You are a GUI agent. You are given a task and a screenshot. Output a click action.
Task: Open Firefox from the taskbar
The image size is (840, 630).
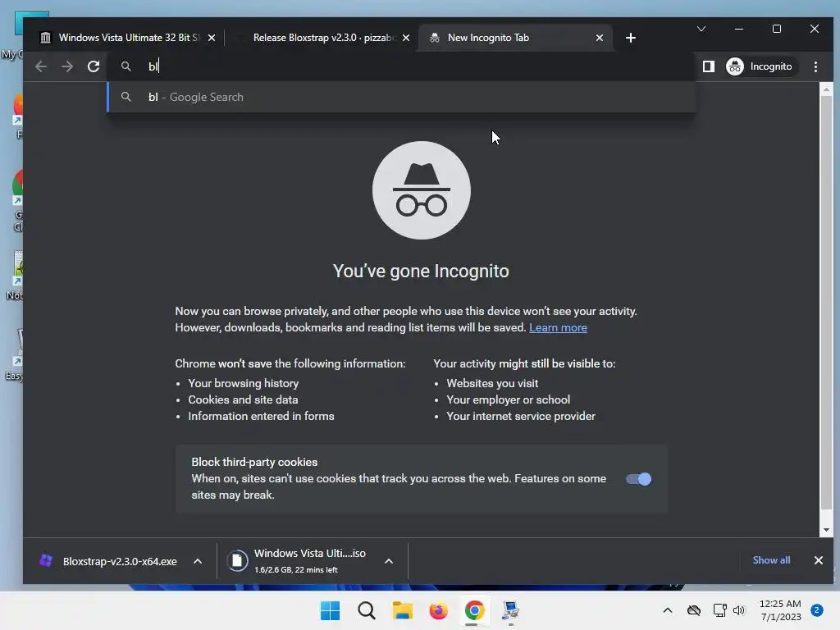point(438,610)
